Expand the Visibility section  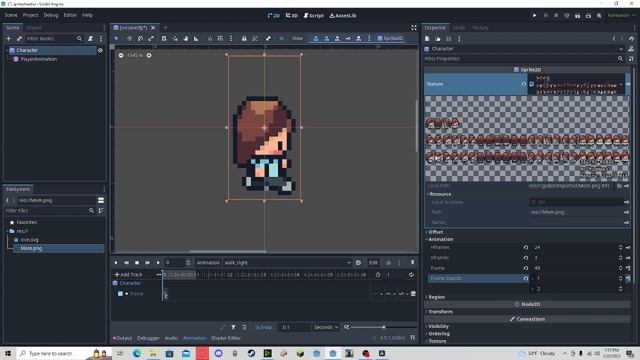coord(438,327)
